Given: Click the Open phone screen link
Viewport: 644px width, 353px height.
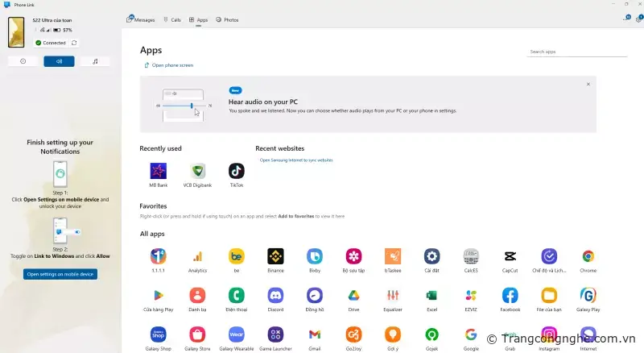Looking at the screenshot, I should tap(172, 65).
